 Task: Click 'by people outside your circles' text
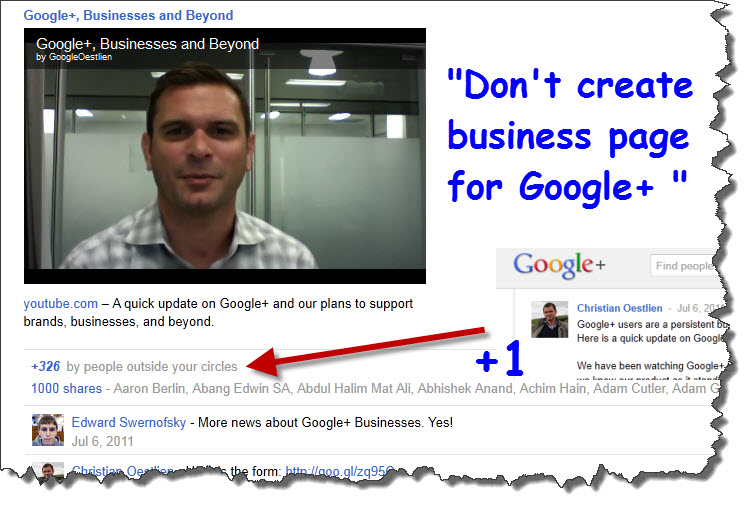pos(152,367)
